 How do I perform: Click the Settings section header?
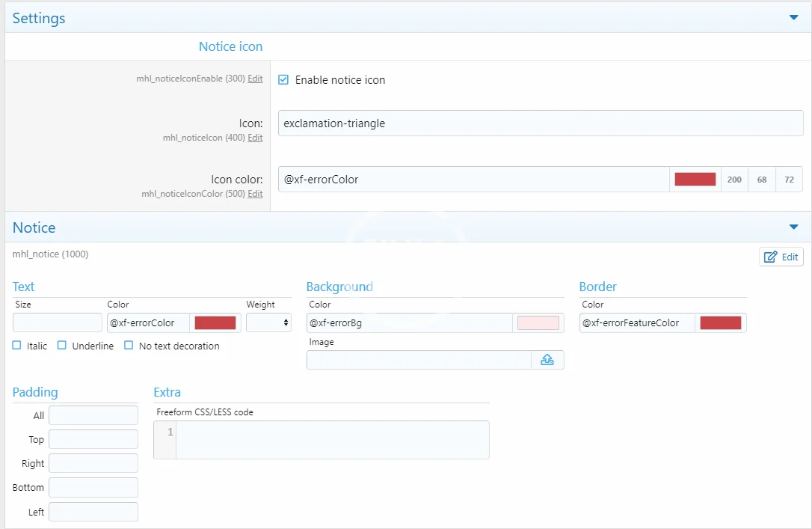point(408,18)
